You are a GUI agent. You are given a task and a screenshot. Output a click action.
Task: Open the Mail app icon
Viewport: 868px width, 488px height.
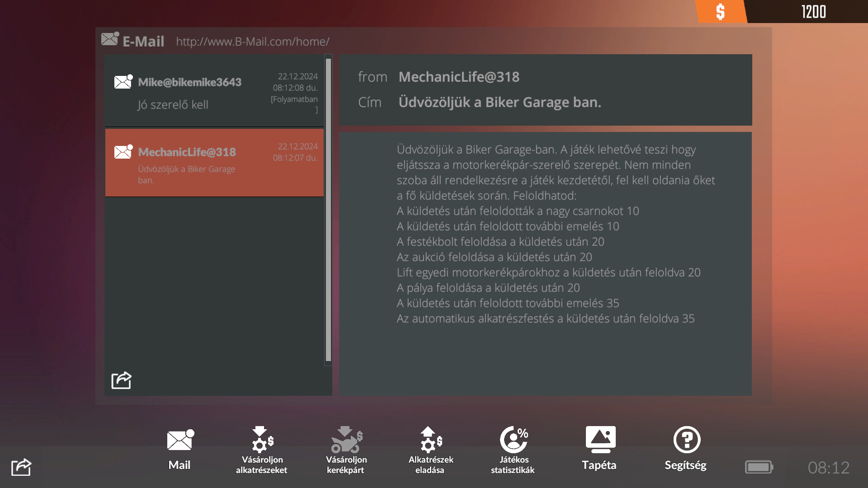point(180,441)
